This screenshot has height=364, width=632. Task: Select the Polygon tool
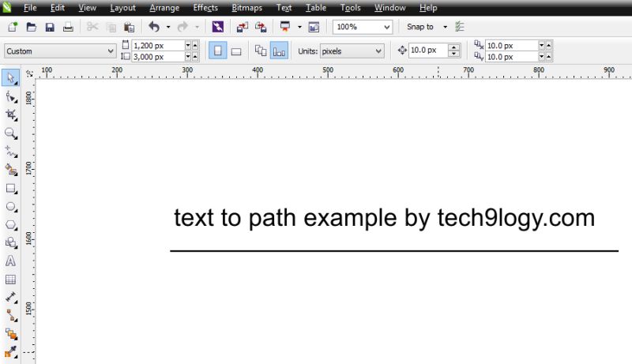(11, 225)
